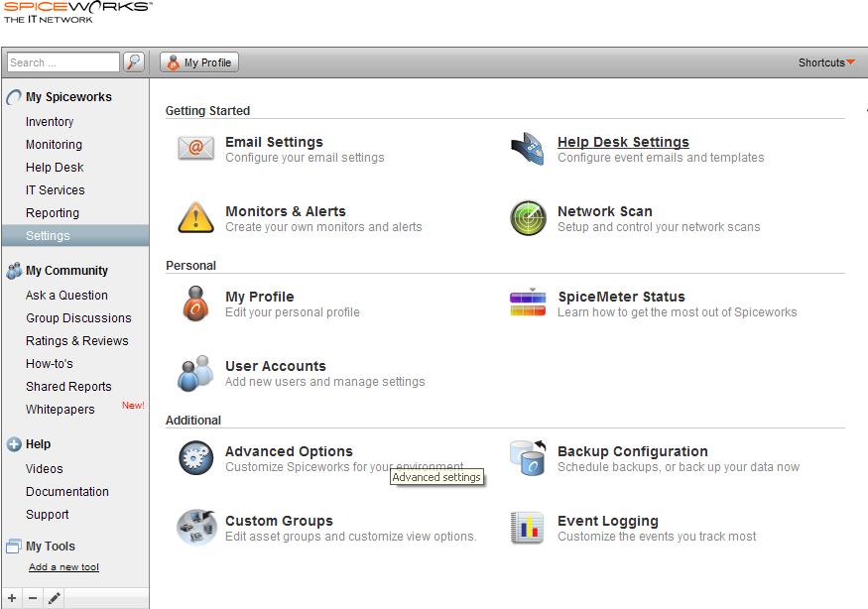This screenshot has height=609, width=868.
Task: Click the My Profile toolbar button
Action: click(x=199, y=62)
